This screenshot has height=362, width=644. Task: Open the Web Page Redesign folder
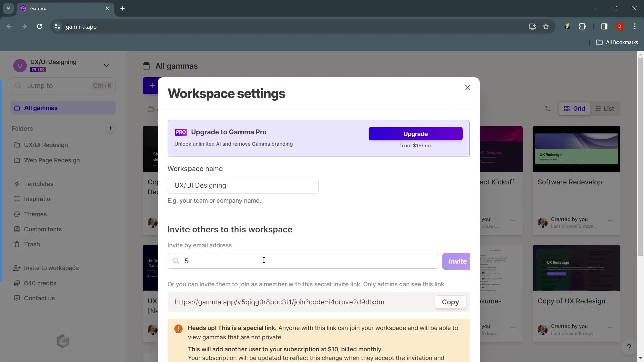52,160
